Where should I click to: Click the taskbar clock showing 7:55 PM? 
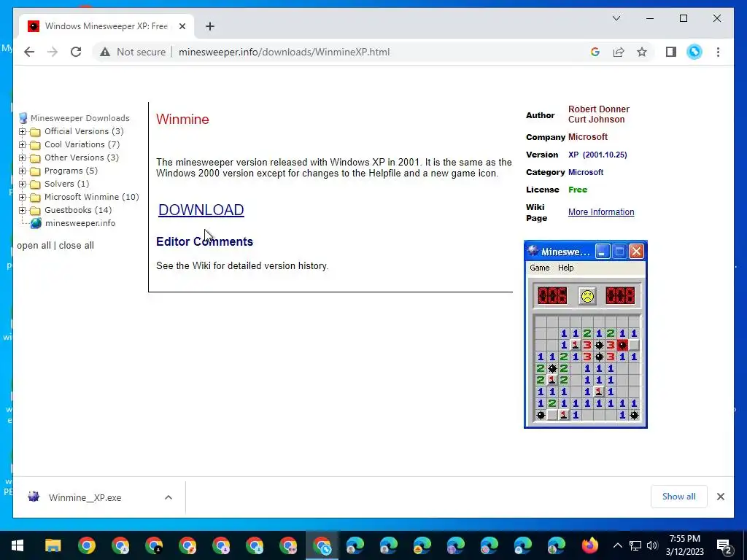(x=684, y=545)
